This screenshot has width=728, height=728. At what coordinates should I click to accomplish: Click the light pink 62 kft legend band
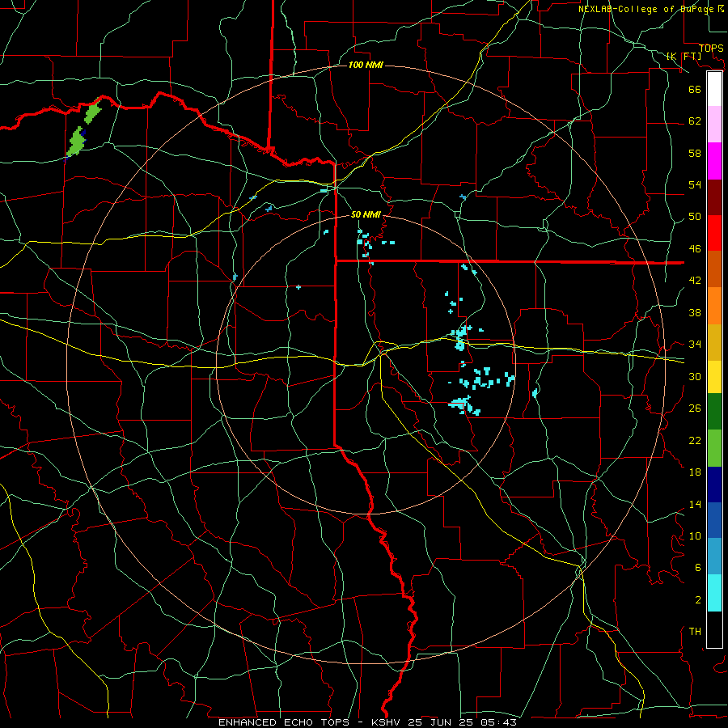714,124
